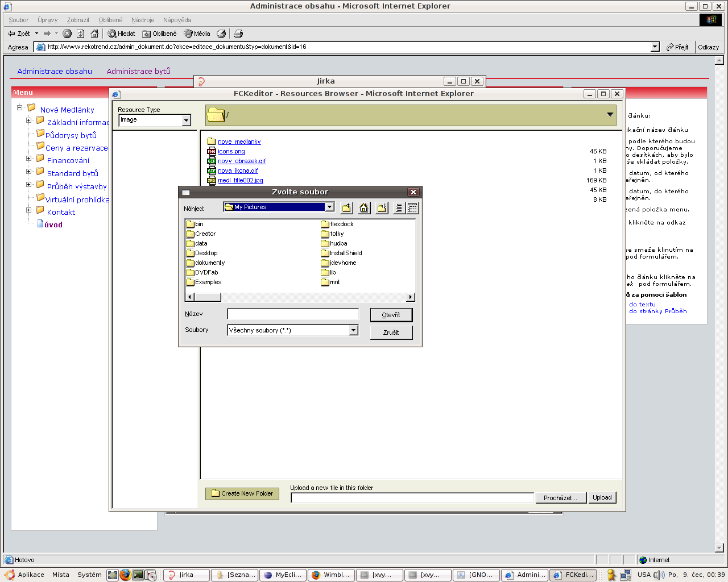Open the Resource Type dropdown
Image resolution: width=728 pixels, height=582 pixels.
click(x=186, y=120)
